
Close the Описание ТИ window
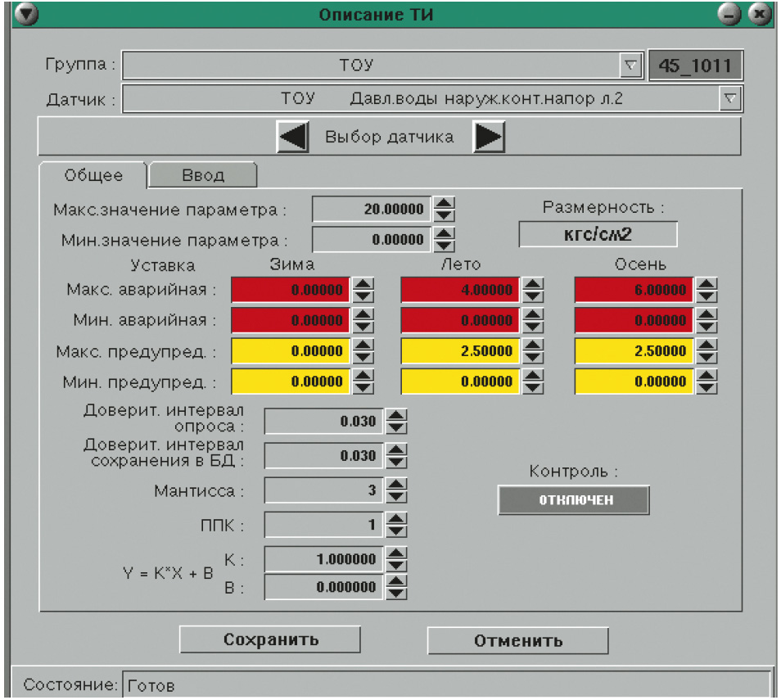click(x=760, y=14)
